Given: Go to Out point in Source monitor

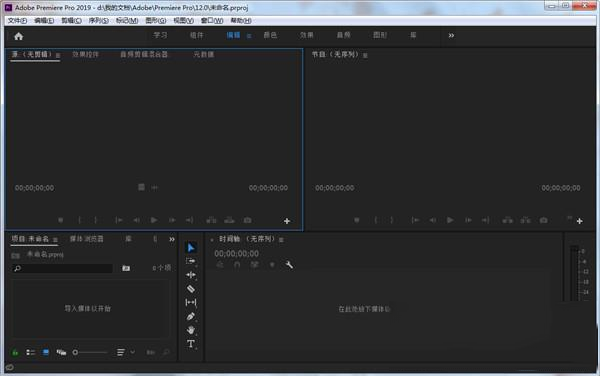Looking at the screenshot, I should 189,220.
